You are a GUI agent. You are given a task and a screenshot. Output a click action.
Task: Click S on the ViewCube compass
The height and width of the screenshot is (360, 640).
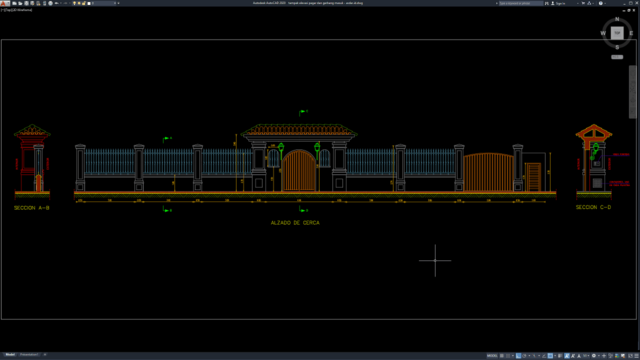[x=617, y=47]
